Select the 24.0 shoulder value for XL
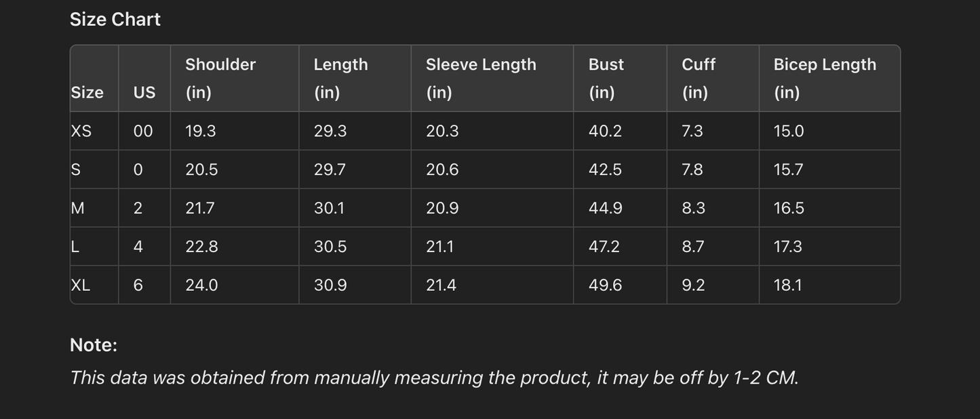980x419 pixels. [x=201, y=285]
